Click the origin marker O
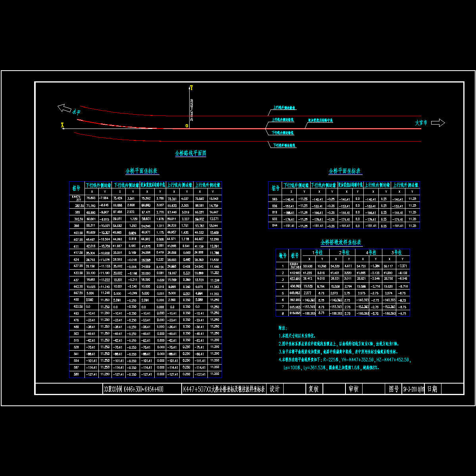This screenshot has height=476, width=476. [186, 126]
